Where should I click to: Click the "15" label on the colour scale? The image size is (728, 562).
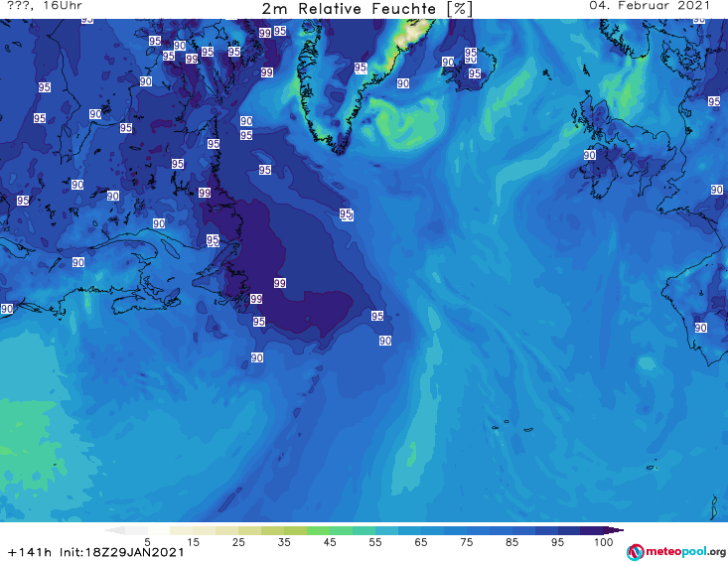click(x=193, y=542)
